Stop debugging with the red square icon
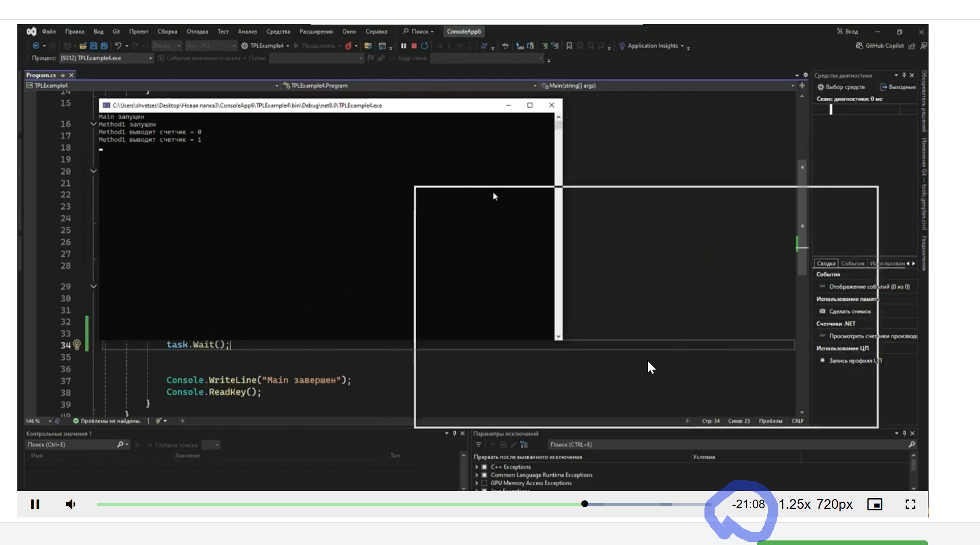980x545 pixels. pyautogui.click(x=414, y=46)
